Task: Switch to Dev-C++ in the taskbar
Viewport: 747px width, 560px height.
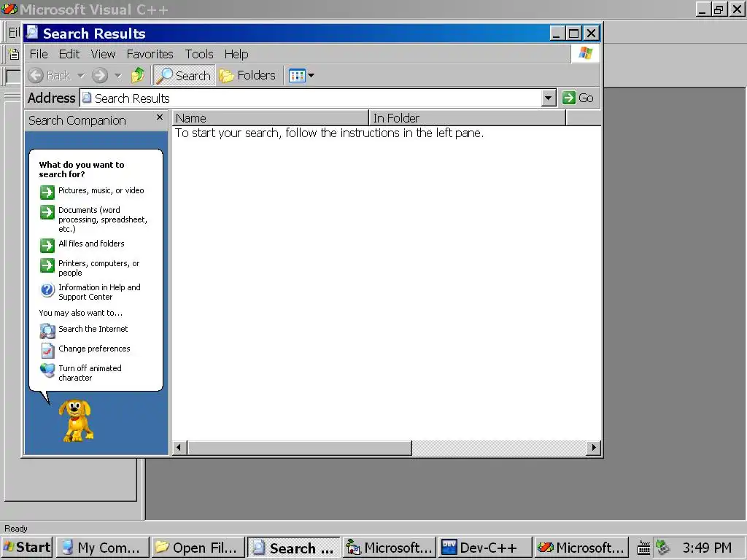Action: [x=484, y=548]
